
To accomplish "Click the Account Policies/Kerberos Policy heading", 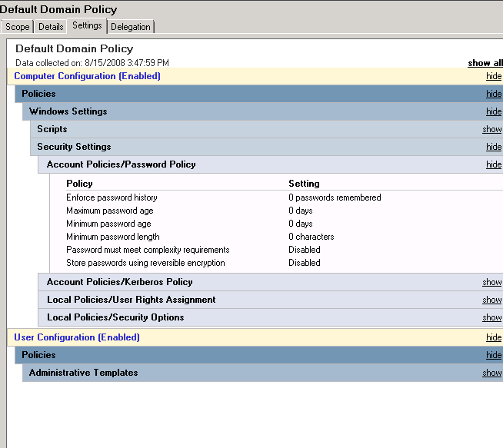I will click(x=120, y=282).
